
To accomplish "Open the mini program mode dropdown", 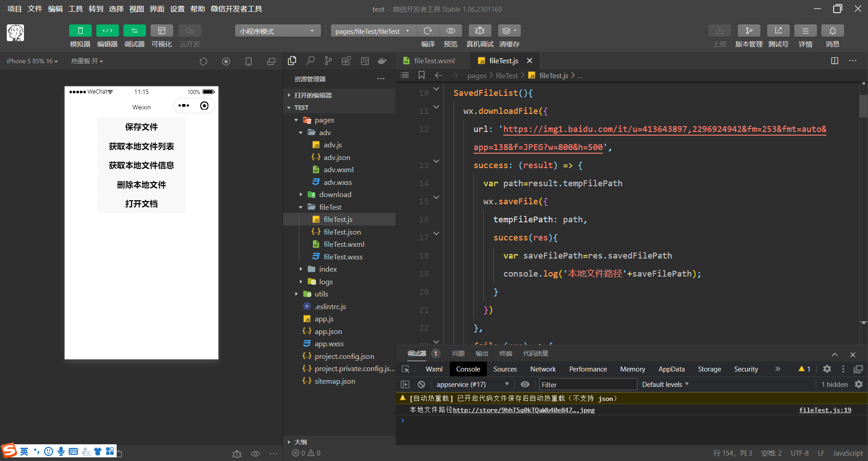I will [277, 31].
